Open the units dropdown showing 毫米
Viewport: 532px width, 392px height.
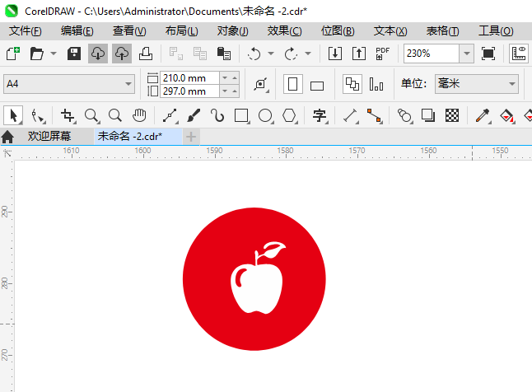point(477,84)
